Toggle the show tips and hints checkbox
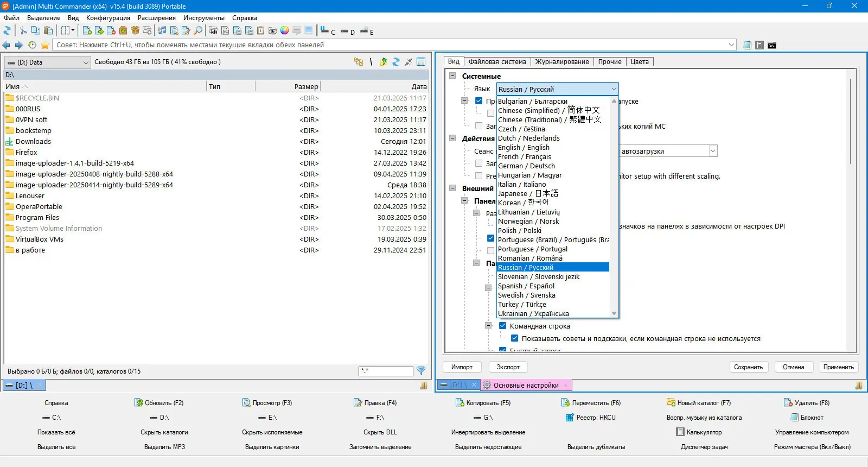868x467 pixels. click(514, 338)
